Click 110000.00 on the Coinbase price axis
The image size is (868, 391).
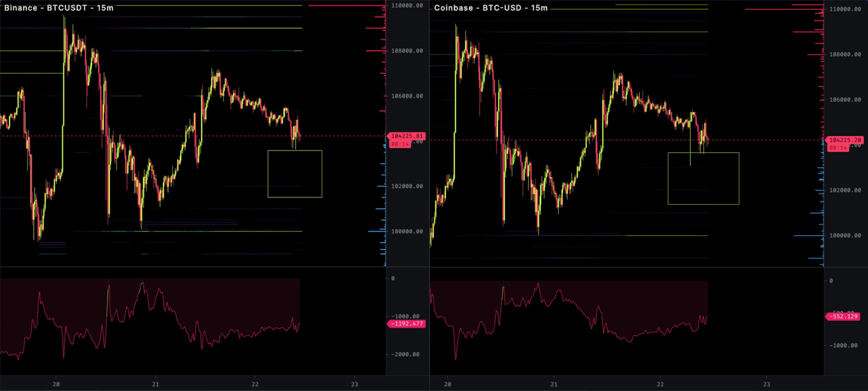click(x=845, y=9)
